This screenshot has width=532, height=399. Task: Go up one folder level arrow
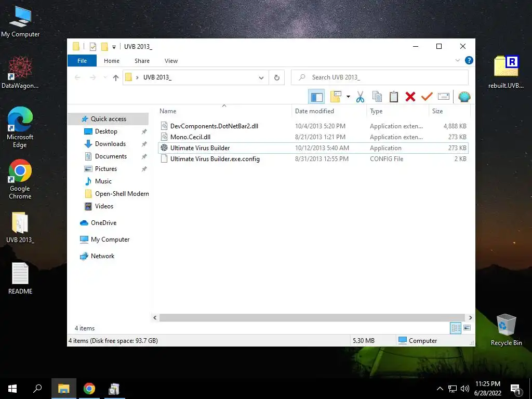(116, 78)
